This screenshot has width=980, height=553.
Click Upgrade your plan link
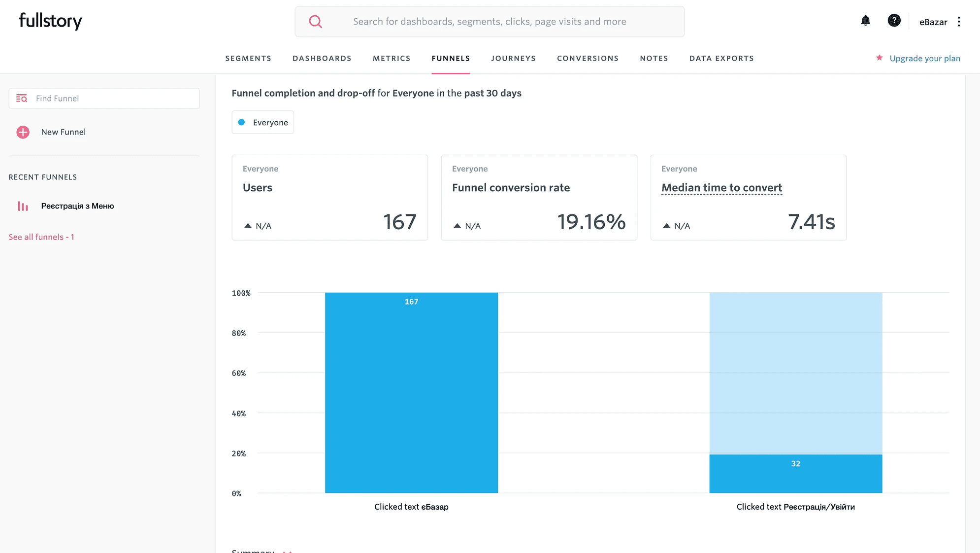pyautogui.click(x=924, y=58)
